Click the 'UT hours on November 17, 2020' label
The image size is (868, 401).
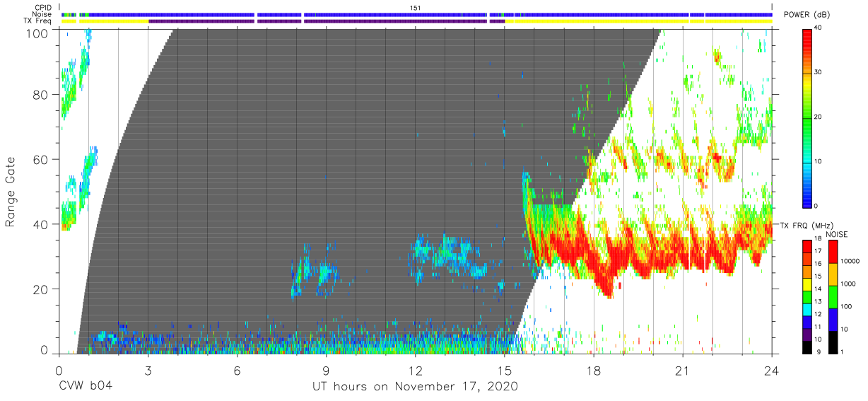click(416, 387)
